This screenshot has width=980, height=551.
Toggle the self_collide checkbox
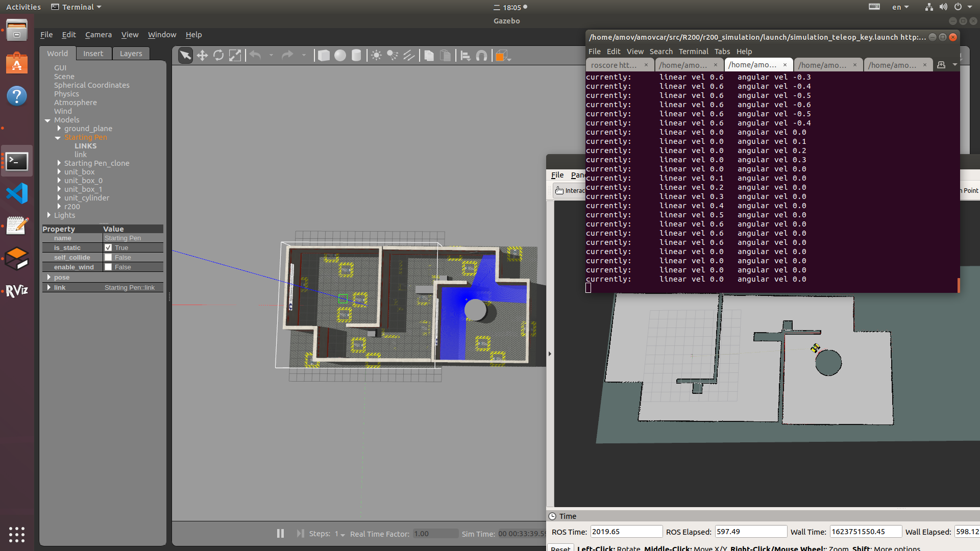pyautogui.click(x=108, y=257)
